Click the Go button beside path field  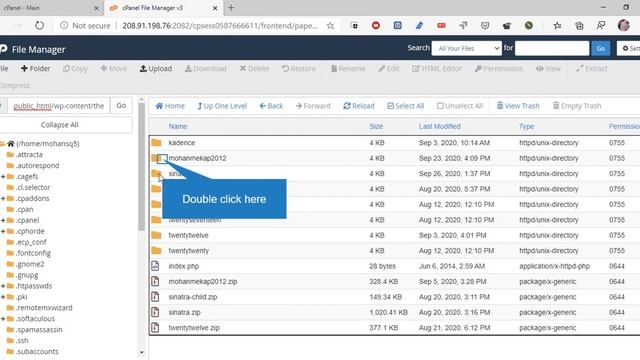(x=121, y=105)
